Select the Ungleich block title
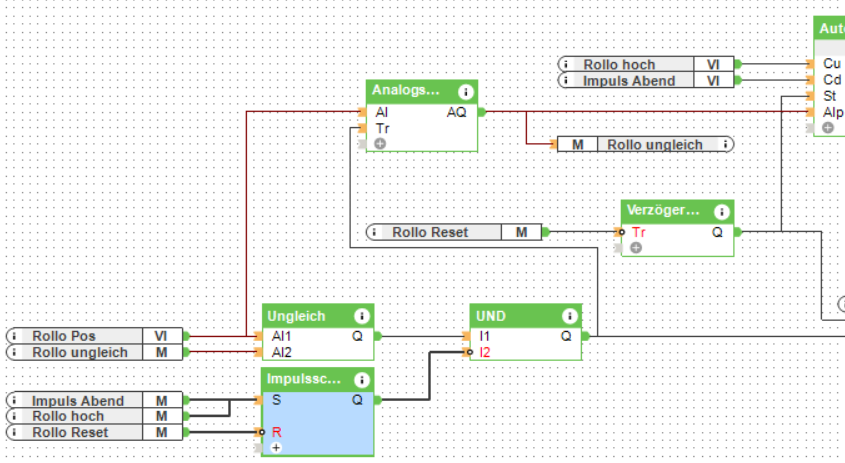845x463 pixels. [296, 316]
